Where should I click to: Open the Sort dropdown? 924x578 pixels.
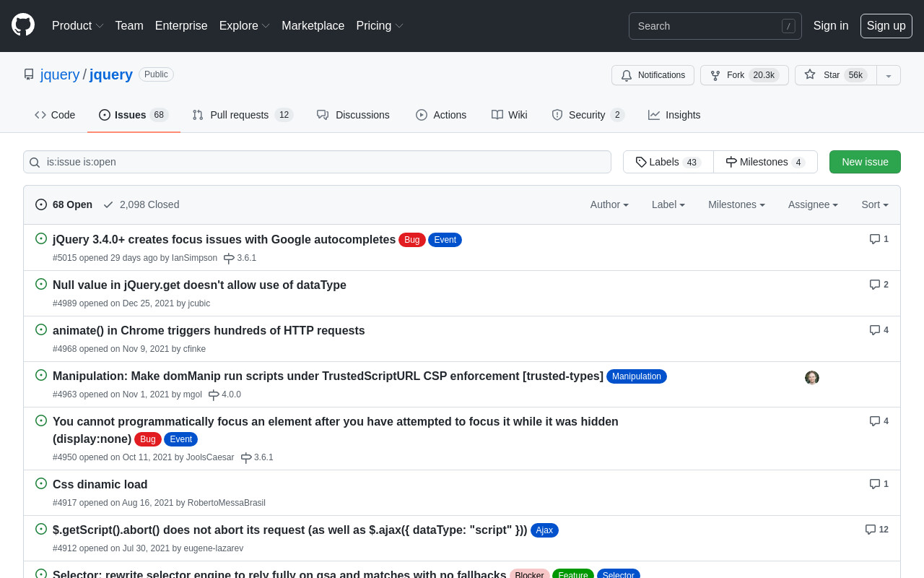tap(875, 204)
